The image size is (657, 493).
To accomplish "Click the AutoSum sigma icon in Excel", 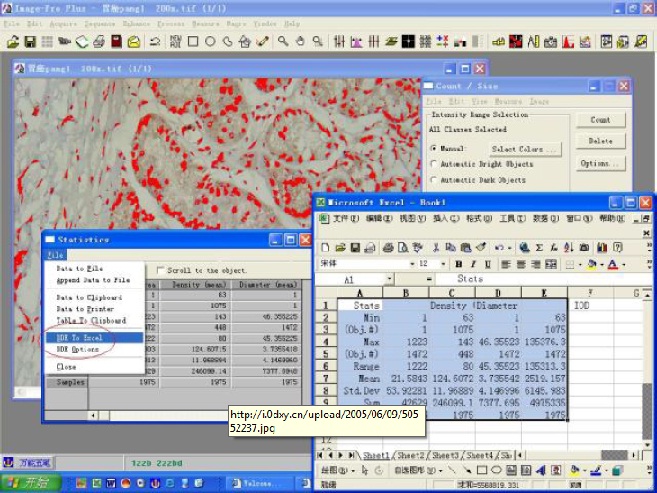I will (540, 247).
